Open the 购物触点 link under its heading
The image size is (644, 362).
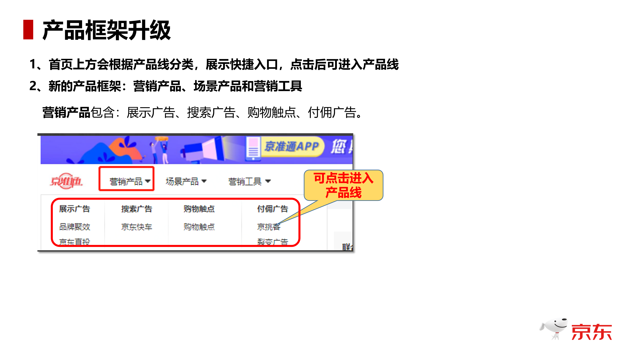(x=199, y=227)
